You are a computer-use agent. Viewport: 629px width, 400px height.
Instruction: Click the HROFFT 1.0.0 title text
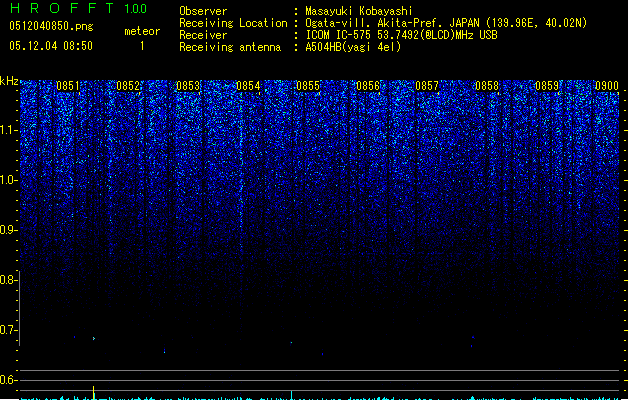pyautogui.click(x=79, y=8)
